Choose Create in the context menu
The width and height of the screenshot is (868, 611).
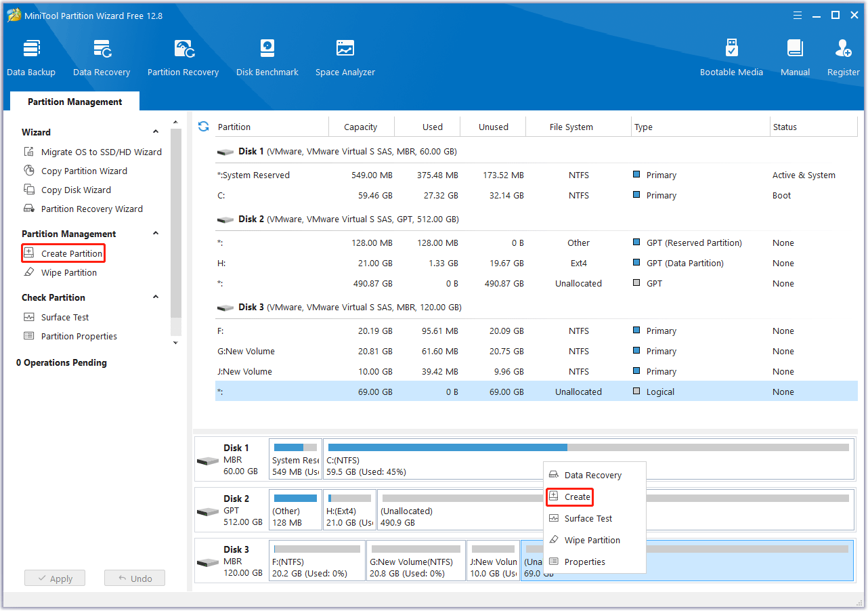[569, 497]
